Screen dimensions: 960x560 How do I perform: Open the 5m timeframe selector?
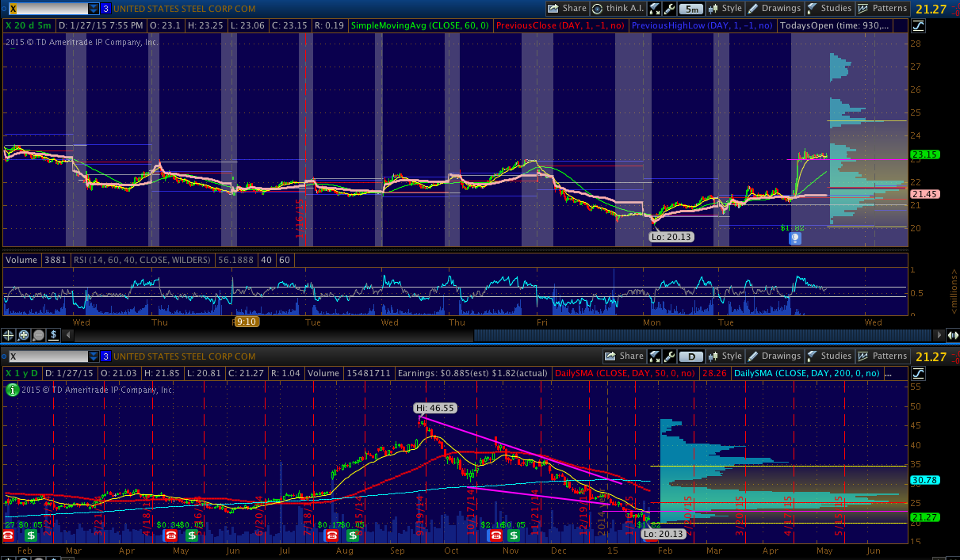(691, 9)
